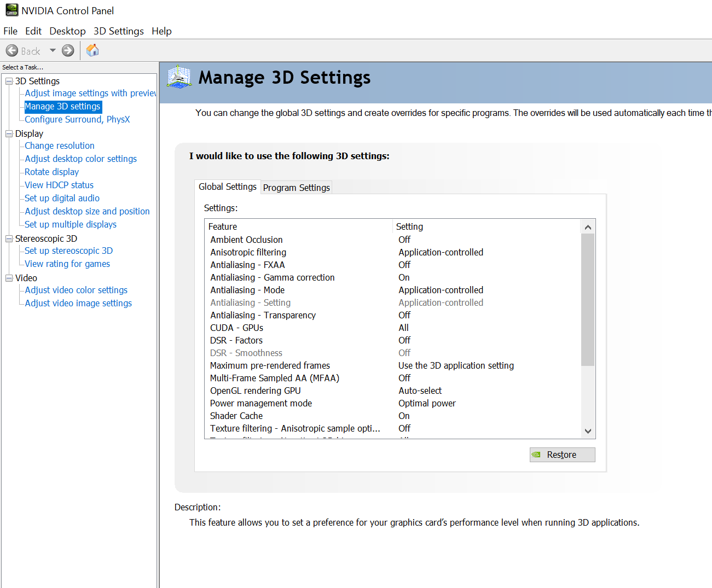The width and height of the screenshot is (712, 588).
Task: Select Manage 3D settings in task tree
Action: (x=62, y=106)
